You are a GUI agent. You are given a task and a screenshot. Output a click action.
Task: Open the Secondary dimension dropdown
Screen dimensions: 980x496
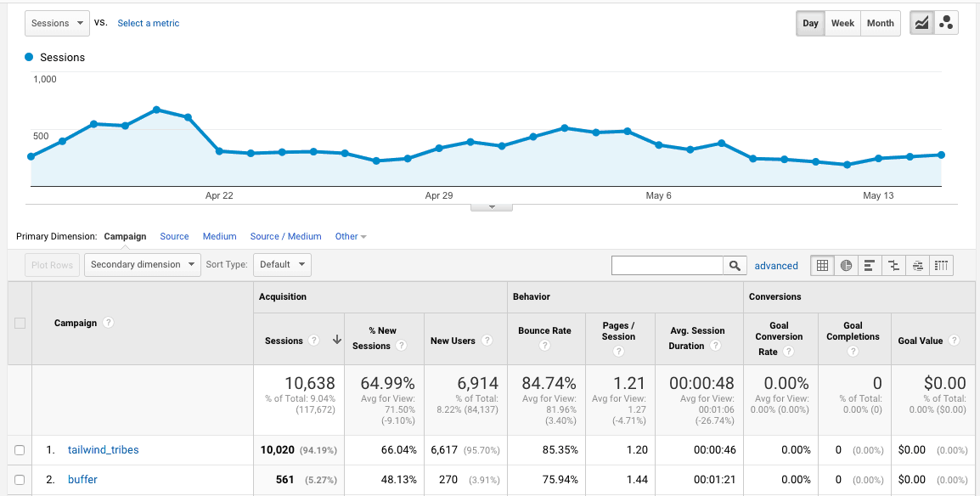(142, 264)
